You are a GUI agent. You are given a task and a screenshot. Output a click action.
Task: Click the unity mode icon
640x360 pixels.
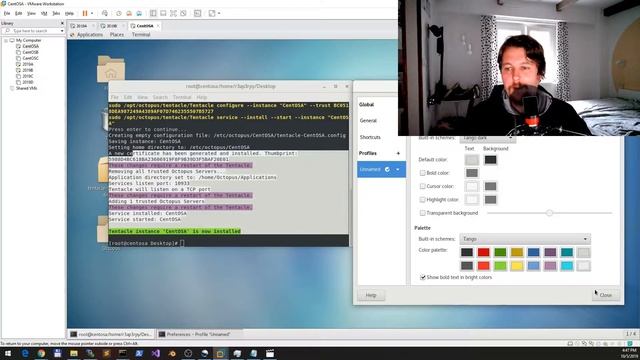tap(183, 13)
